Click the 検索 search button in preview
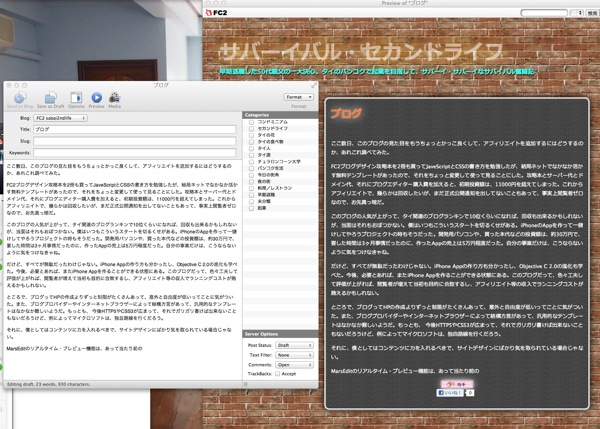The height and width of the screenshot is (429, 600). pos(592,13)
